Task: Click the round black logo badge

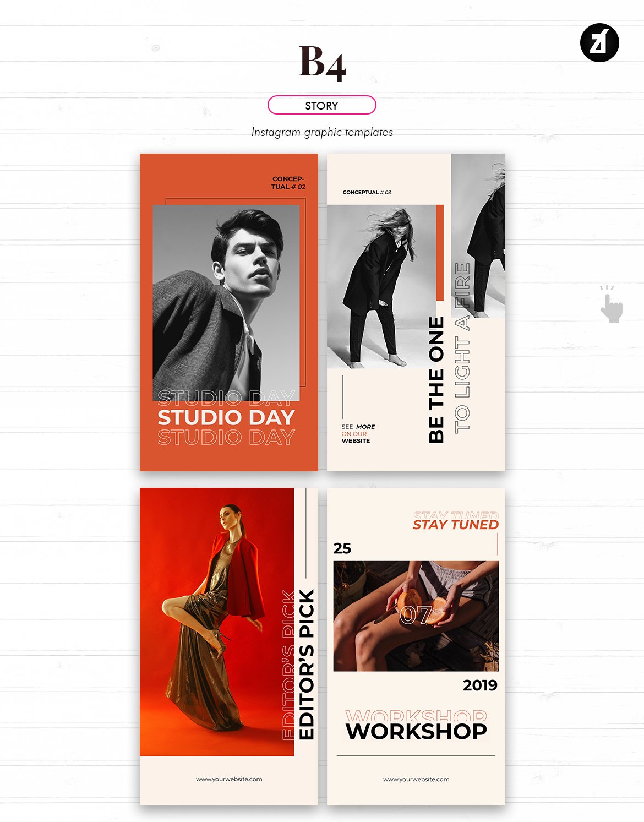Action: (x=599, y=43)
